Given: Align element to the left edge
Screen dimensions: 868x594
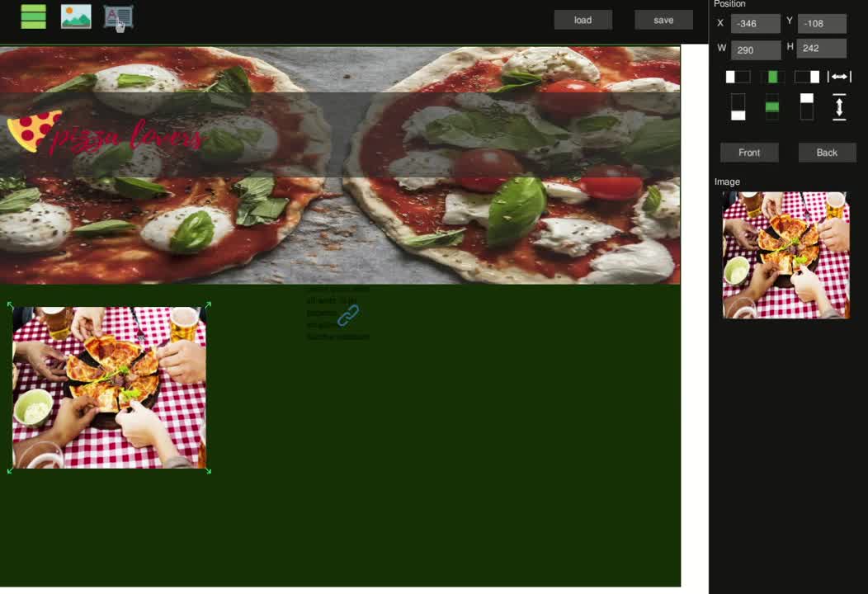Looking at the screenshot, I should [738, 77].
